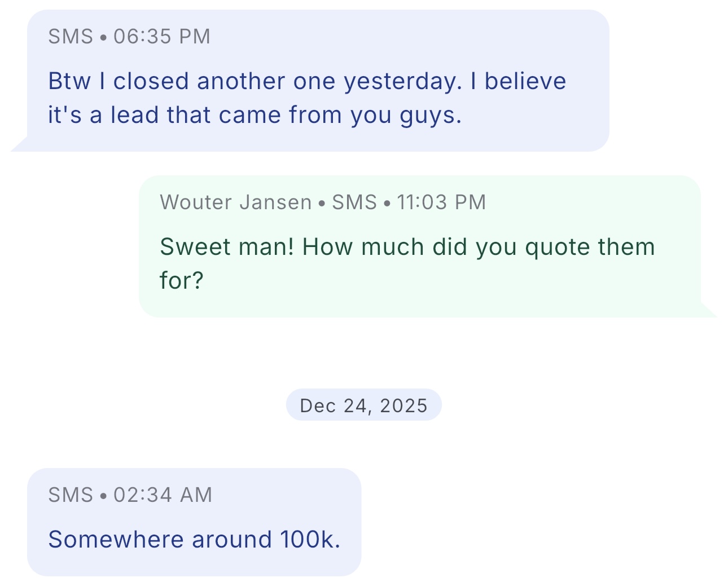
Task: Click the 02:34 AM timestamp
Action: coord(163,495)
